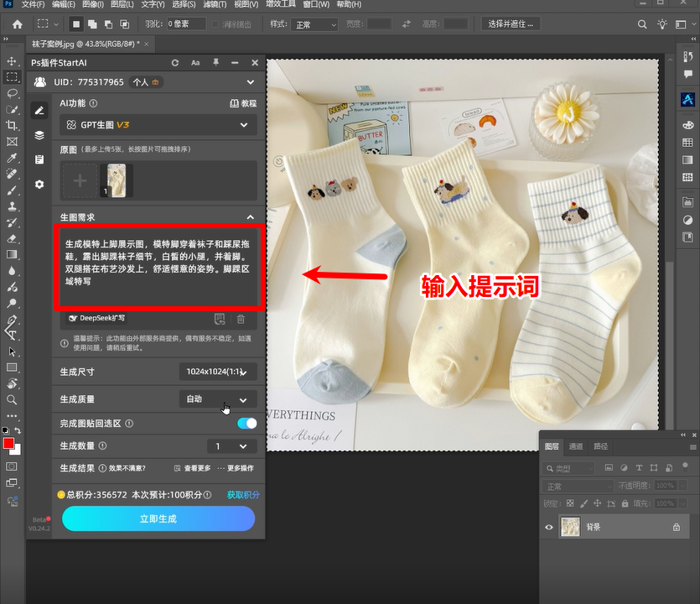Screen dimensions: 700x604
Task: Click into the 羽化 pixel input field
Action: 186,24
